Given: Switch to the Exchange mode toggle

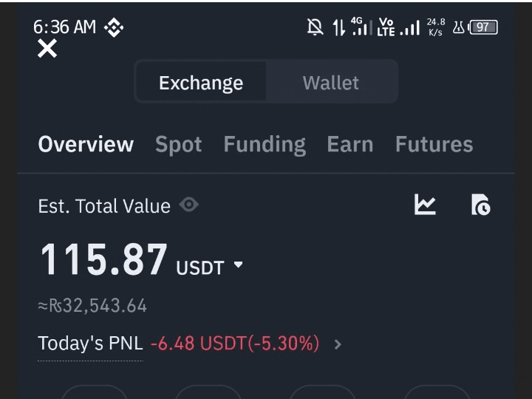Looking at the screenshot, I should (x=201, y=83).
